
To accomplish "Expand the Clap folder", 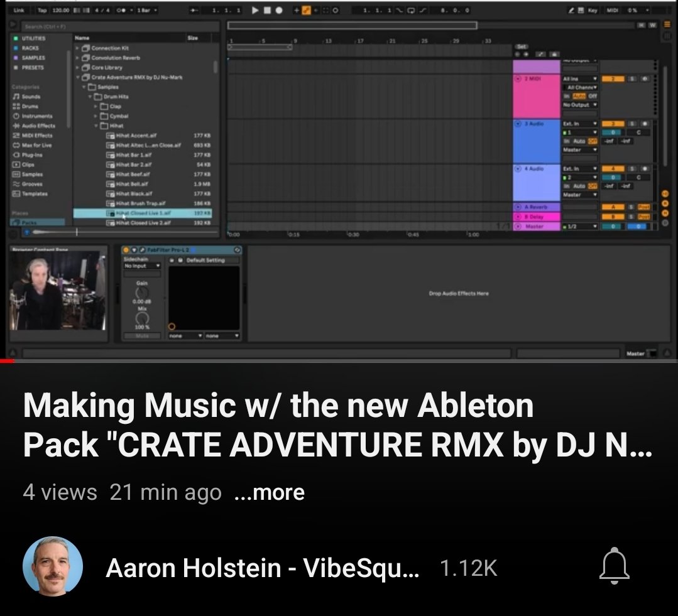I will (96, 106).
